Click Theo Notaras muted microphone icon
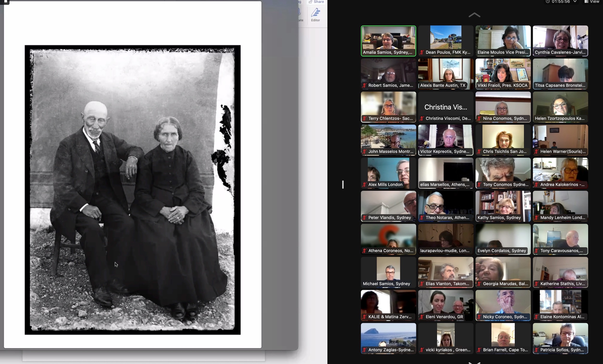This screenshot has height=364, width=603. point(422,218)
